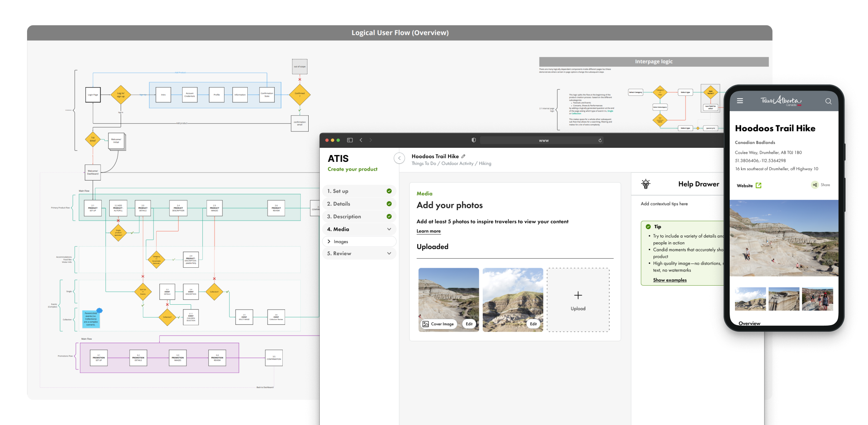Expand the Images sub-item arrow
This screenshot has height=425, width=868.
click(x=329, y=241)
